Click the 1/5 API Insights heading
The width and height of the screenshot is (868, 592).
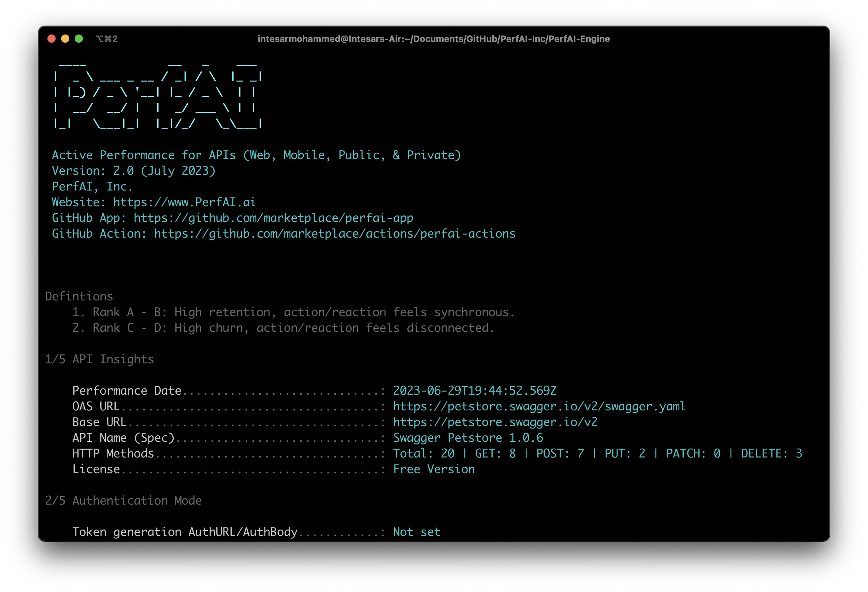point(99,359)
